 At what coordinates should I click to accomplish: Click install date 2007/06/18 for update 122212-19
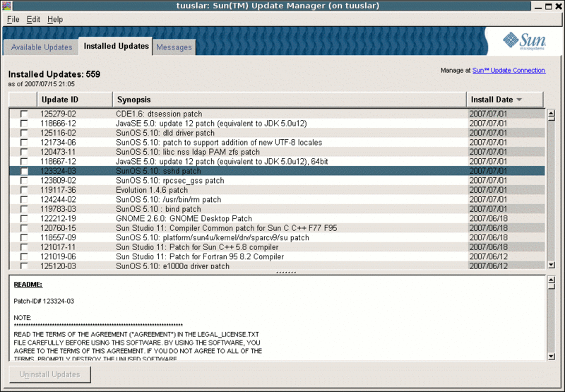488,218
